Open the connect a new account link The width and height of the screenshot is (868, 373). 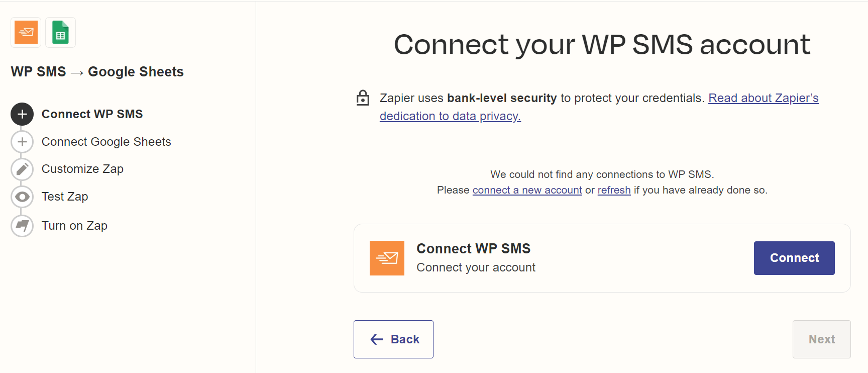[x=527, y=190]
